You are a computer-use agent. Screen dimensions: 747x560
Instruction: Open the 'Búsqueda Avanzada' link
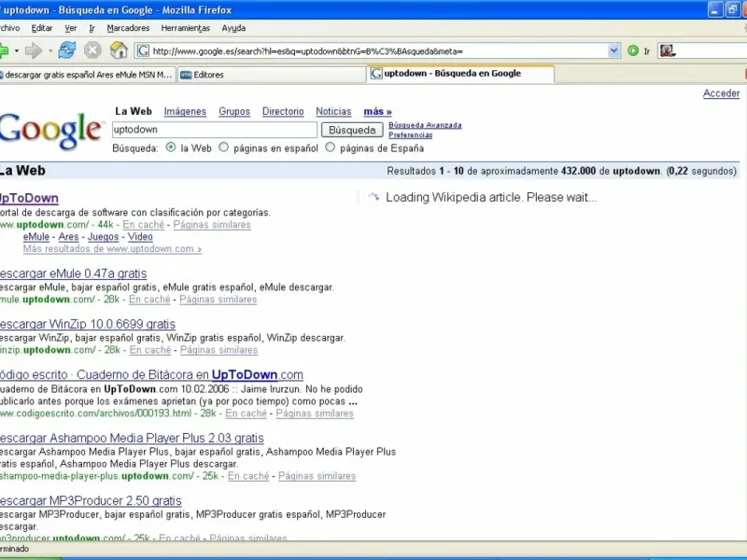[425, 125]
